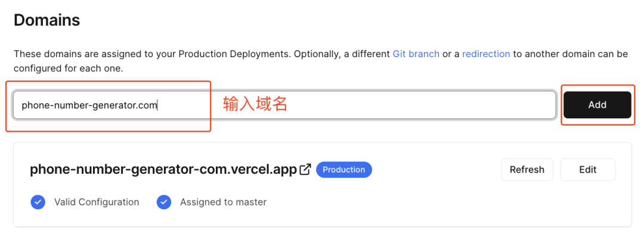
Task: Follow the redirection link
Action: 486,54
